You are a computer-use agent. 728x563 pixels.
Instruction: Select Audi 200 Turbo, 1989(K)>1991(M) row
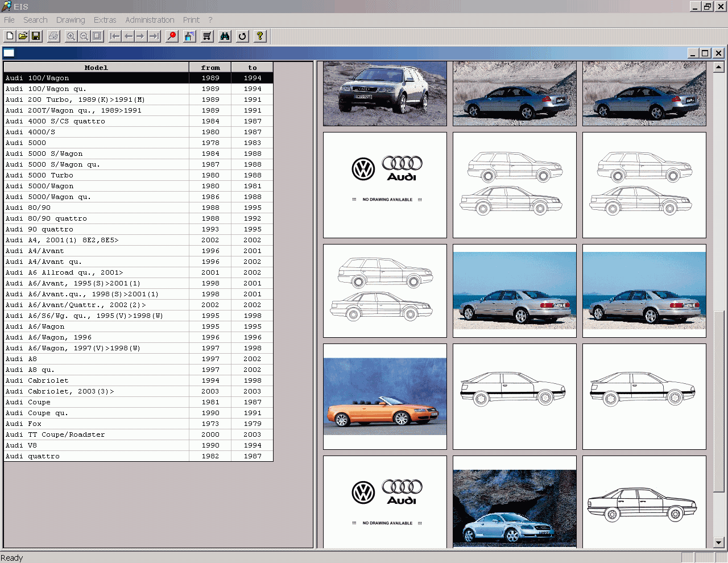(138, 100)
